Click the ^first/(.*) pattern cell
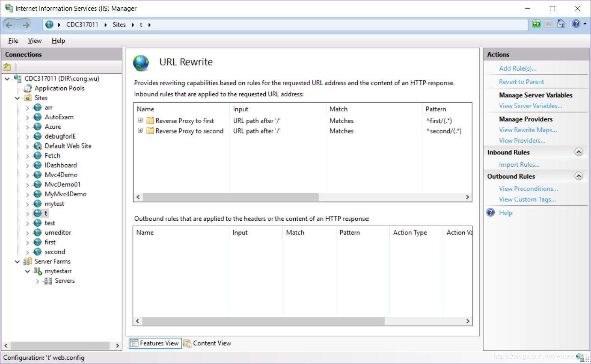Image resolution: width=591 pixels, height=364 pixels. 439,121
